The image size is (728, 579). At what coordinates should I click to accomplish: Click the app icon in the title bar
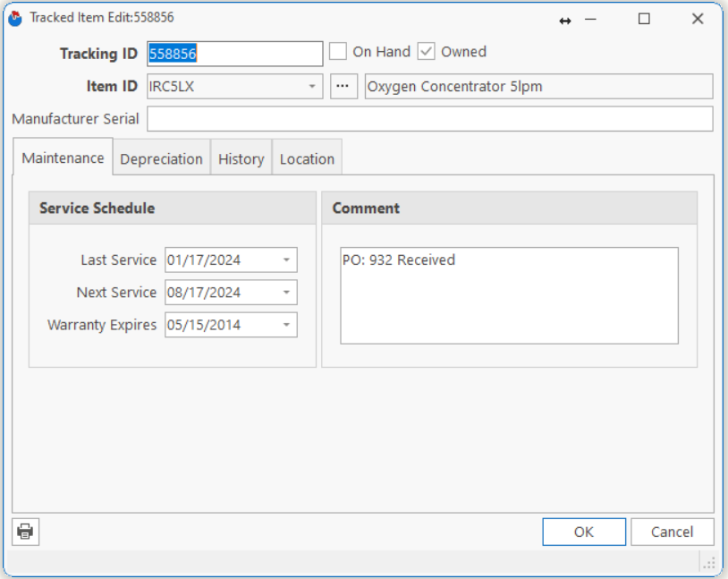click(15, 18)
